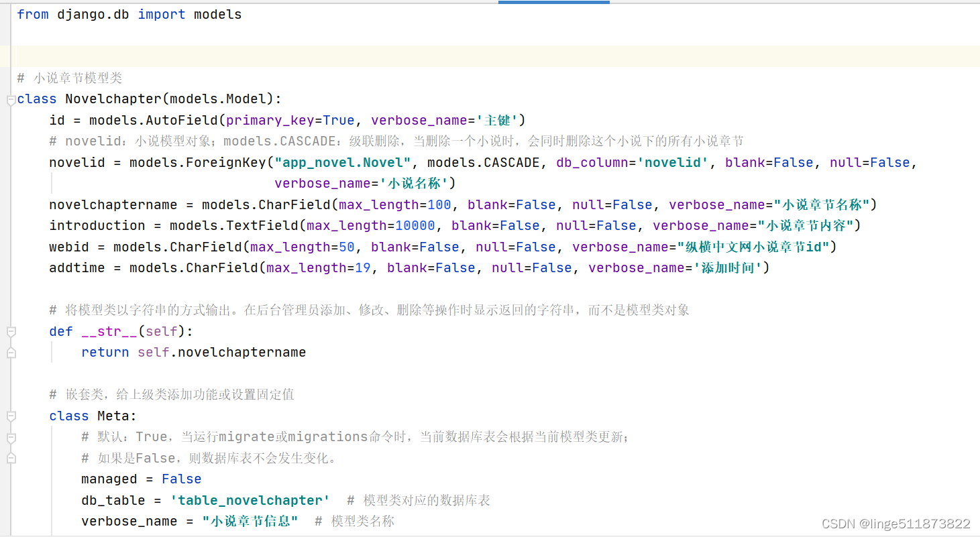Click the db_table attribute
Viewport: 980px width, 537px height.
pos(113,500)
